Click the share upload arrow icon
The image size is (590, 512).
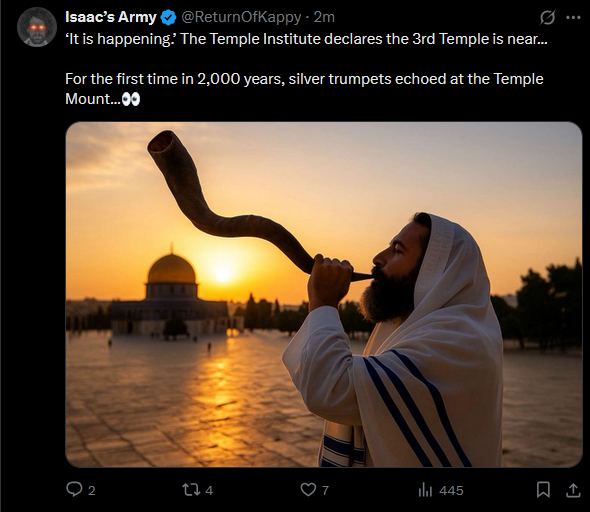[x=573, y=490]
